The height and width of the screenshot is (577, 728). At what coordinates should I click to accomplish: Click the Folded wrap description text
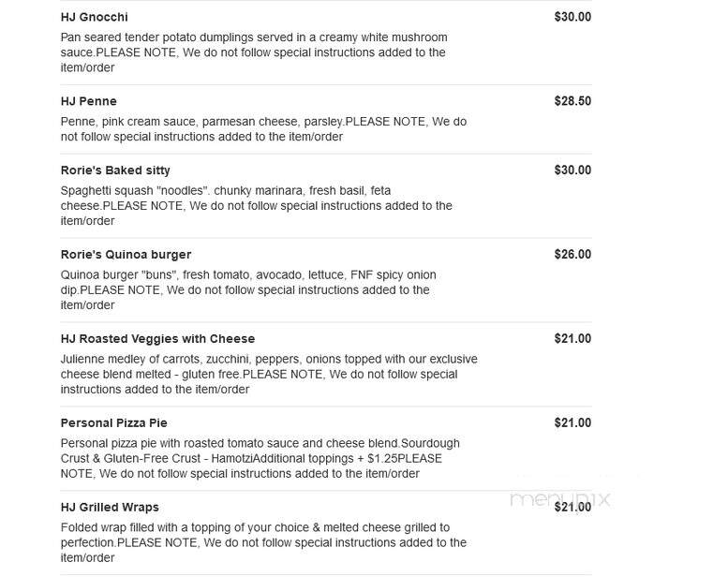263,542
